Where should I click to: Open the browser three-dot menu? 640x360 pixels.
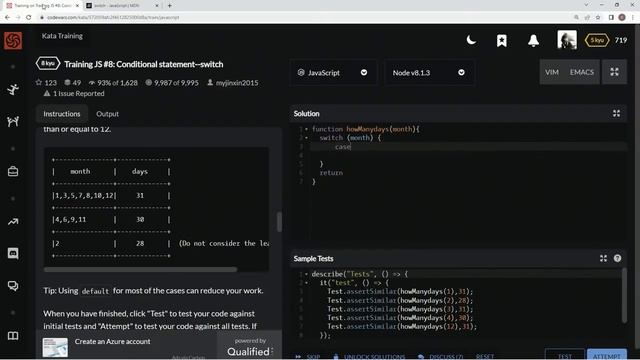(633, 17)
